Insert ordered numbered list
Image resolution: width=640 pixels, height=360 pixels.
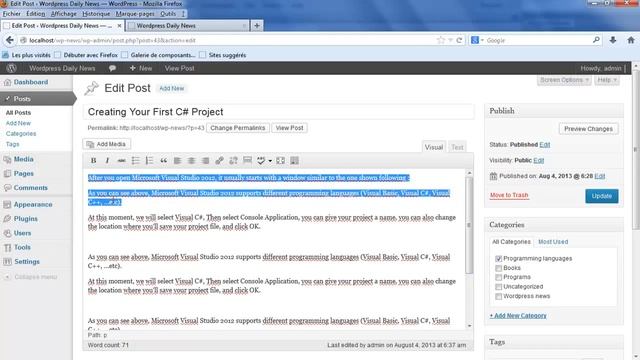tap(149, 161)
